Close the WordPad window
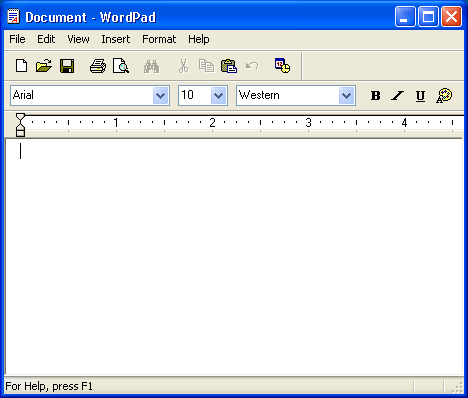 [451, 16]
